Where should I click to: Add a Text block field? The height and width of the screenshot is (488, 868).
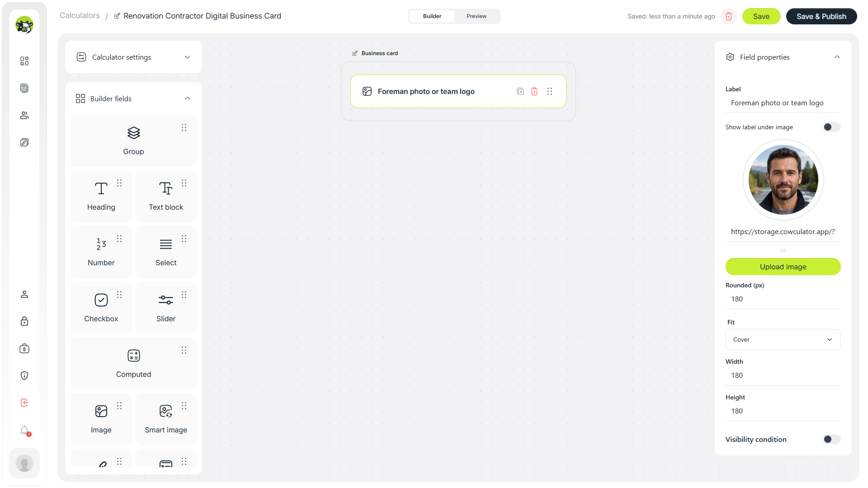click(x=166, y=196)
